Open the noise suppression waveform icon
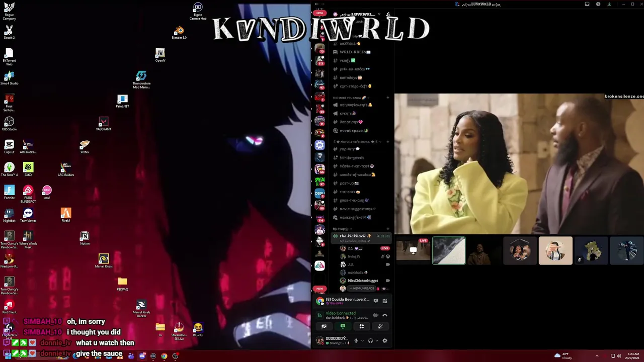Image resolution: width=644 pixels, height=362 pixels. click(375, 316)
